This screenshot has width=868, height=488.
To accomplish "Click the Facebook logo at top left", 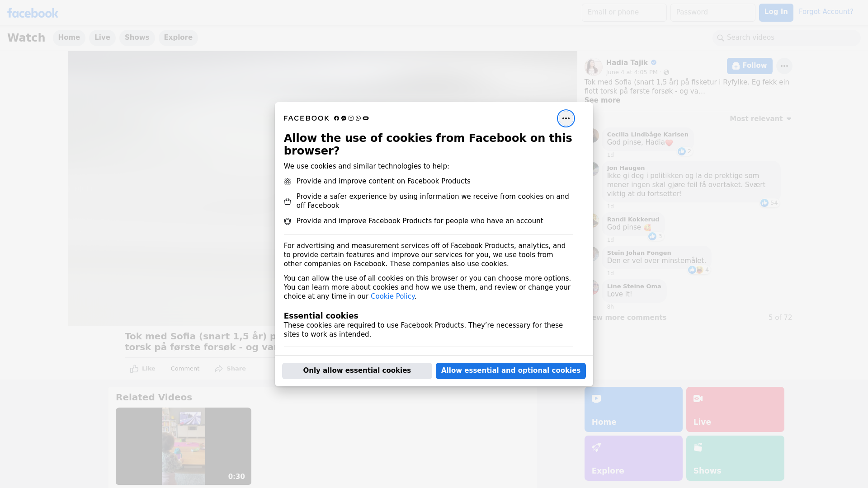I will [x=33, y=13].
